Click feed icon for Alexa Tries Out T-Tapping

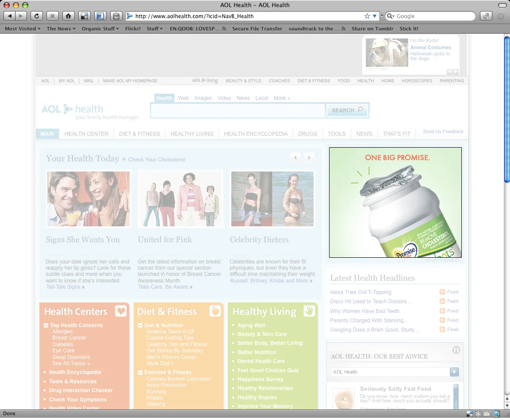click(442, 292)
